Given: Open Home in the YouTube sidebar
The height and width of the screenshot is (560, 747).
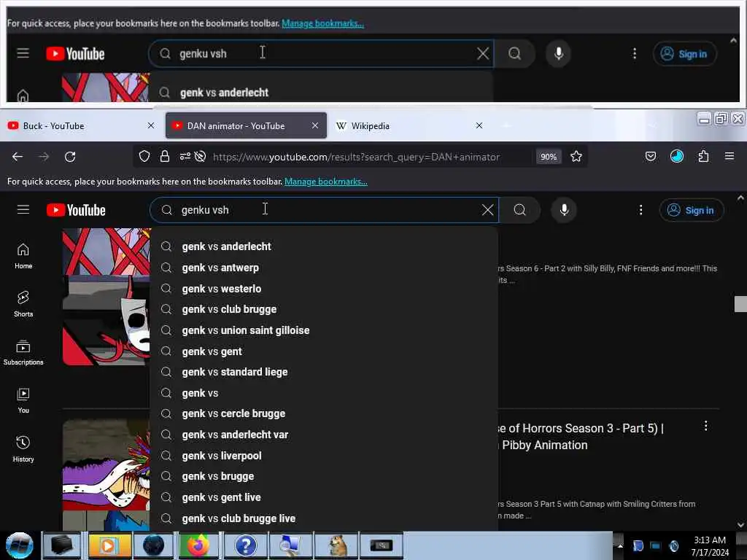Looking at the screenshot, I should (x=23, y=256).
